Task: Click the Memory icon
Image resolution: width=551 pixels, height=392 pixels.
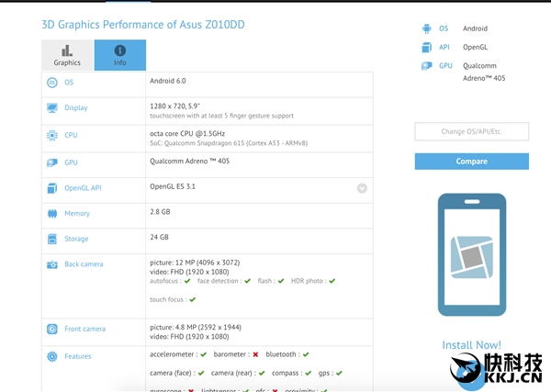Action: click(x=52, y=213)
